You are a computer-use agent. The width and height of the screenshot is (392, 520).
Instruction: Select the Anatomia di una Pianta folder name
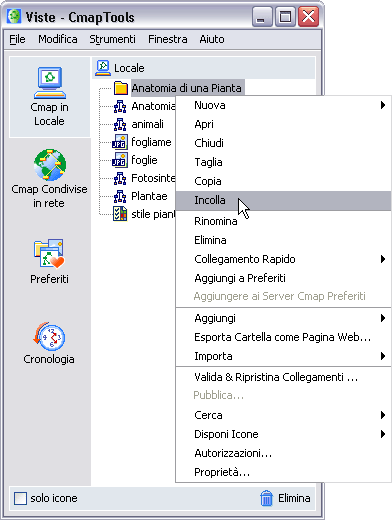pyautogui.click(x=187, y=88)
